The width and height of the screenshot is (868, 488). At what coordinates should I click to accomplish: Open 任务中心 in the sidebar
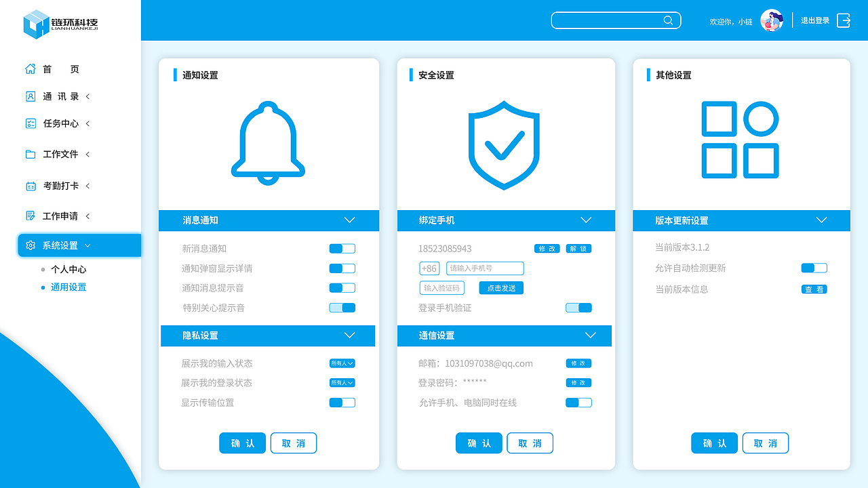click(x=61, y=123)
